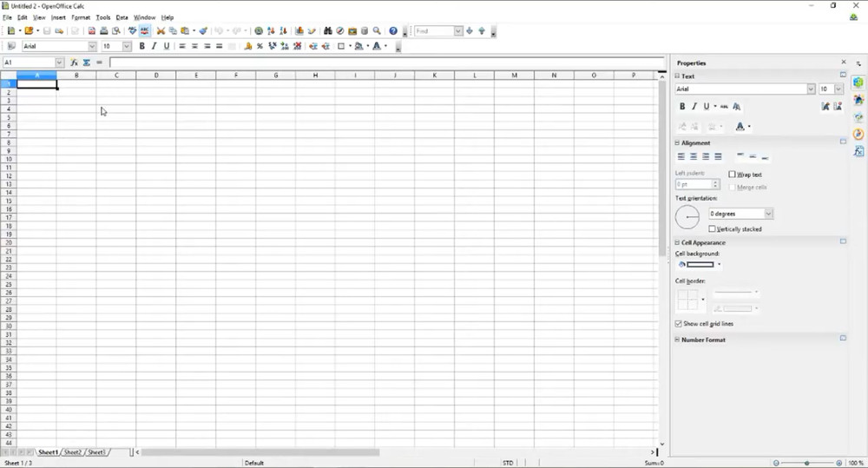Viewport: 868px width, 468px height.
Task: Toggle Bold in formatting toolbar
Action: click(141, 46)
